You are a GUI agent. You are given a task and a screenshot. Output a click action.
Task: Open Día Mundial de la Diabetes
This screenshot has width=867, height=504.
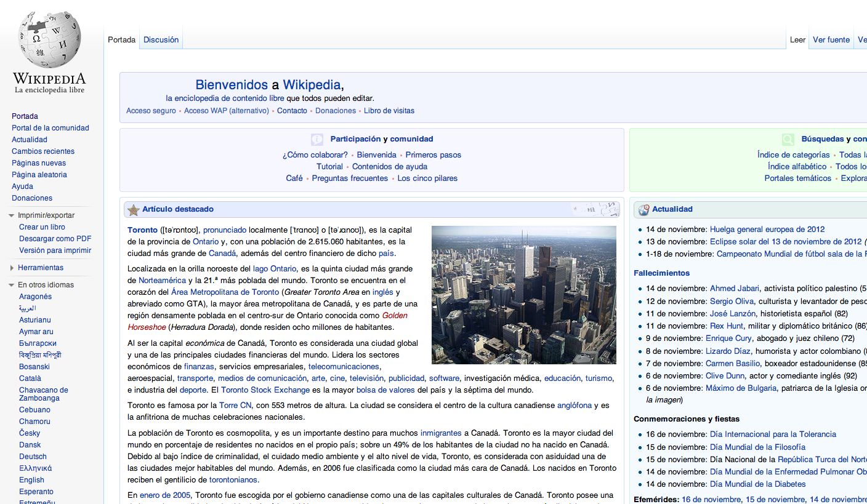click(x=757, y=484)
